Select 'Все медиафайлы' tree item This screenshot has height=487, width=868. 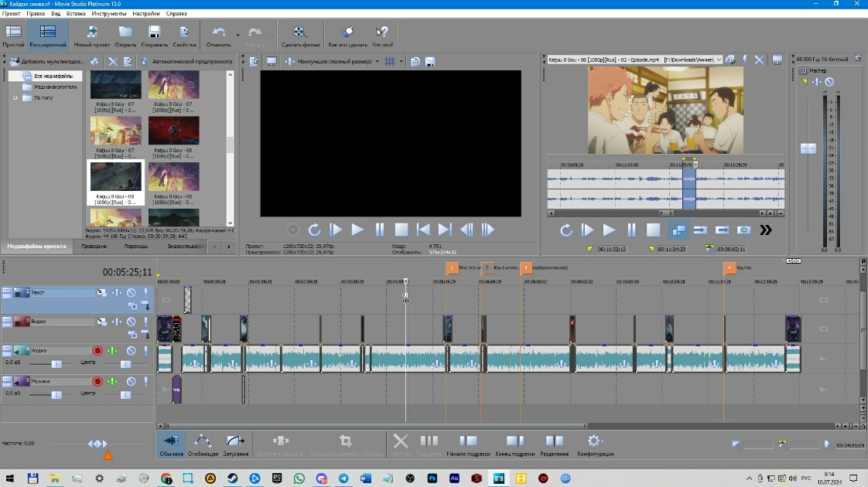(53, 76)
